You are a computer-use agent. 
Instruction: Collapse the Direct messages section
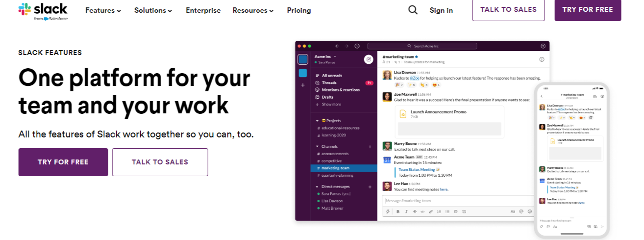[x=317, y=187]
